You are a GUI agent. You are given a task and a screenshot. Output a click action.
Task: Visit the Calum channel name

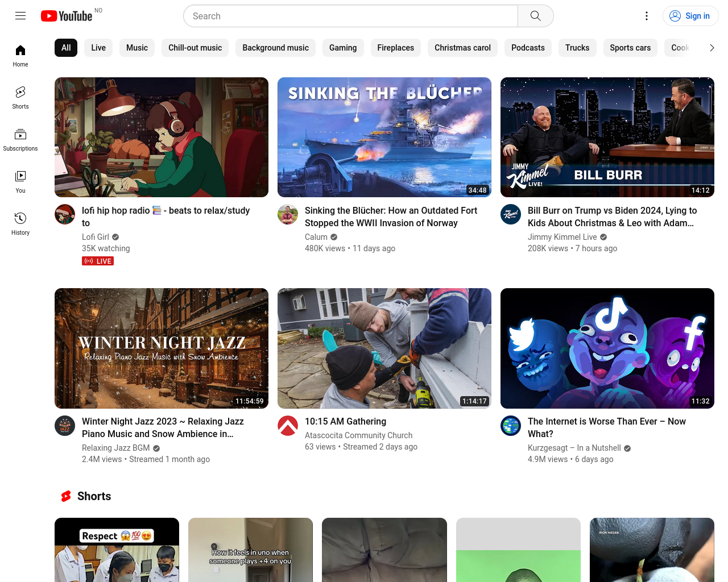(316, 237)
